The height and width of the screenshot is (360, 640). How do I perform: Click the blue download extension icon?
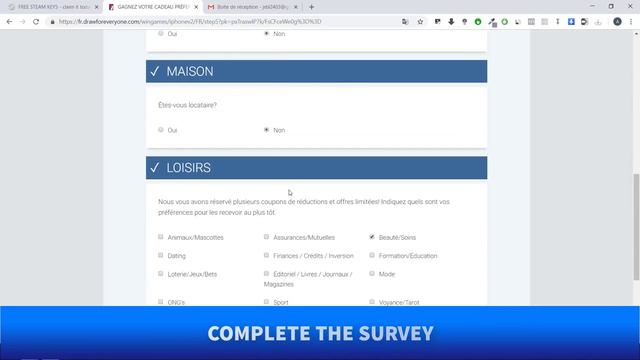click(571, 22)
